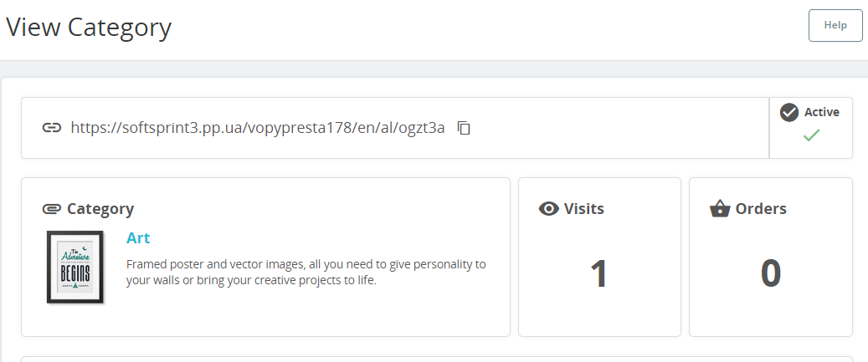Click the basket icon beside Orders
Screen dimensions: 868x362
tap(720, 208)
